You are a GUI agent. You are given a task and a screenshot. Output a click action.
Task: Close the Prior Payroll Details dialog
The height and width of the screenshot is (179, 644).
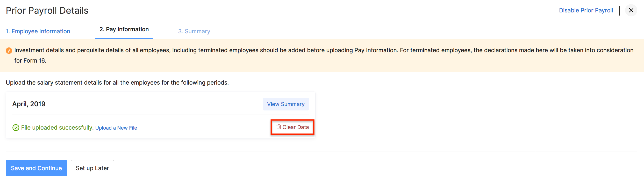(x=631, y=10)
